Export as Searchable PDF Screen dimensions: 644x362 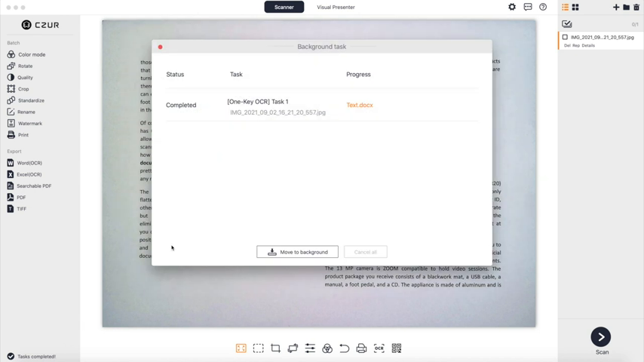click(x=29, y=186)
